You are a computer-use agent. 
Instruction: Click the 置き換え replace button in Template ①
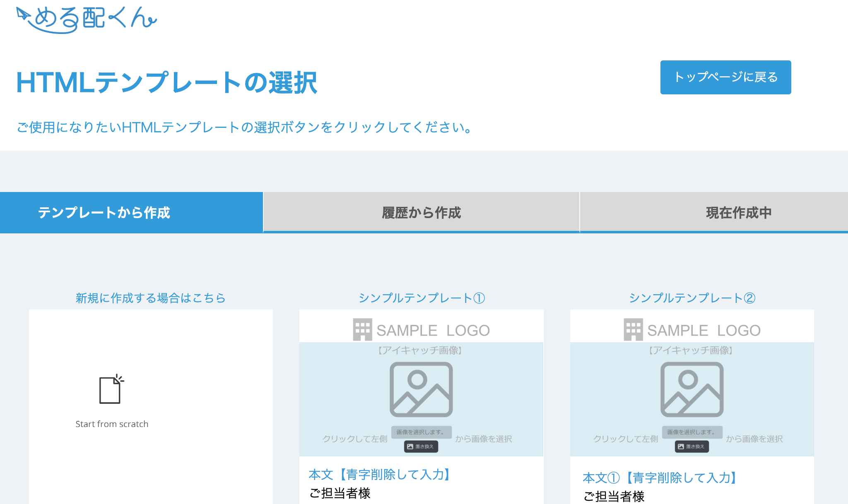[421, 446]
